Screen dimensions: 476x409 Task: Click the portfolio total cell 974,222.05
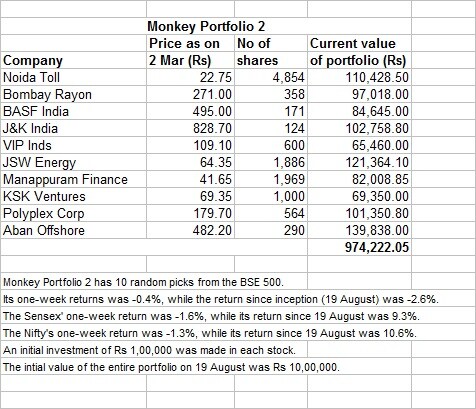point(359,247)
